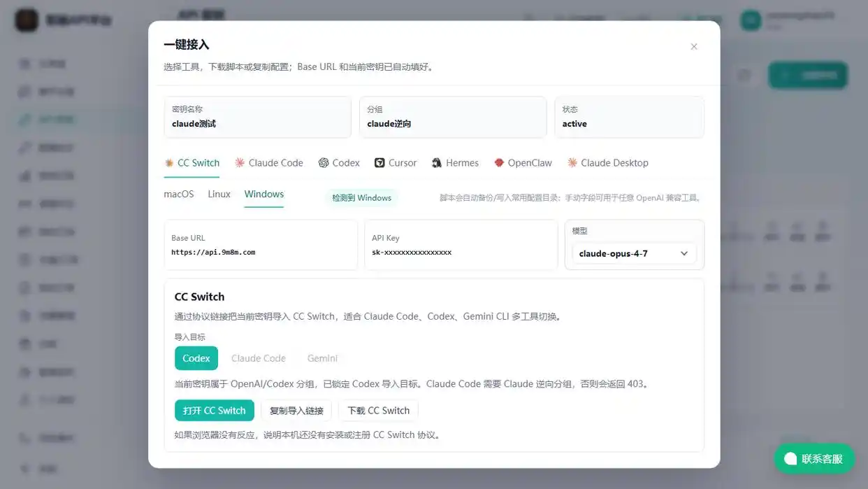Select Claude Code as import target
This screenshot has height=489, width=868.
point(259,358)
